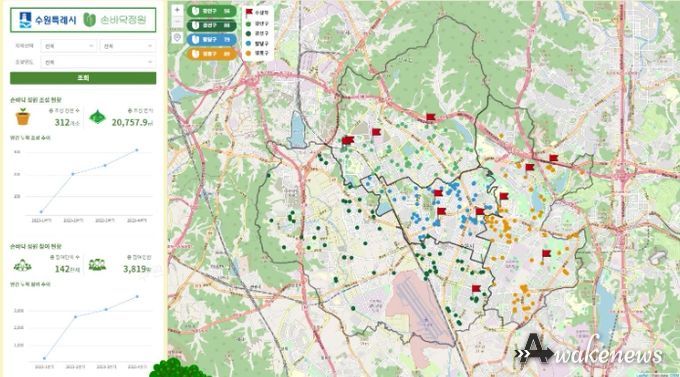
Task: Open the second region selection dropdown
Action: [128, 46]
